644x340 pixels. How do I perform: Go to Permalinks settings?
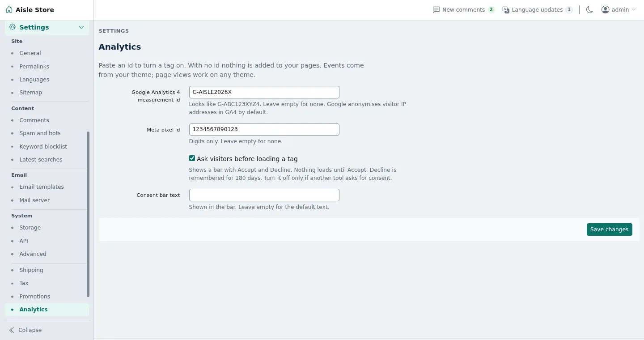click(x=34, y=67)
